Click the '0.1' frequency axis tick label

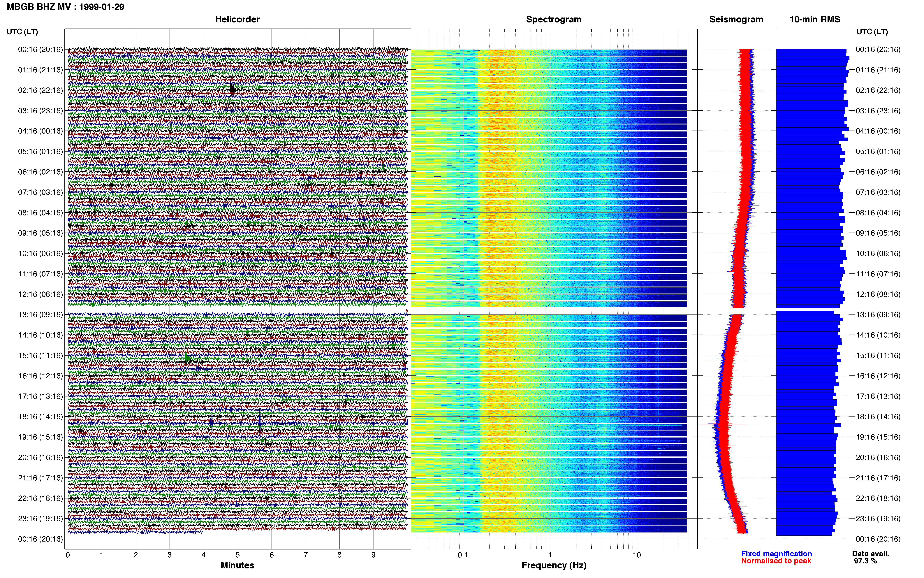pos(463,555)
